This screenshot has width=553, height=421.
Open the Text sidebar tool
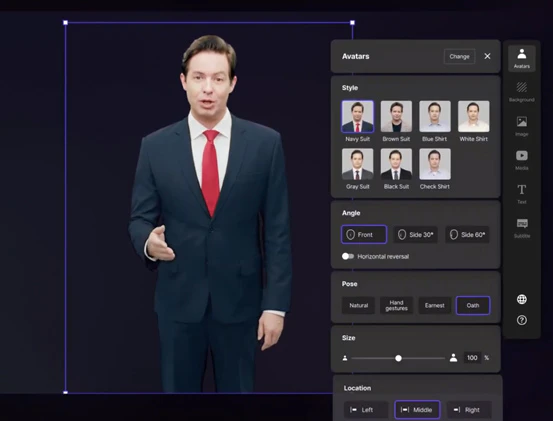coord(522,194)
